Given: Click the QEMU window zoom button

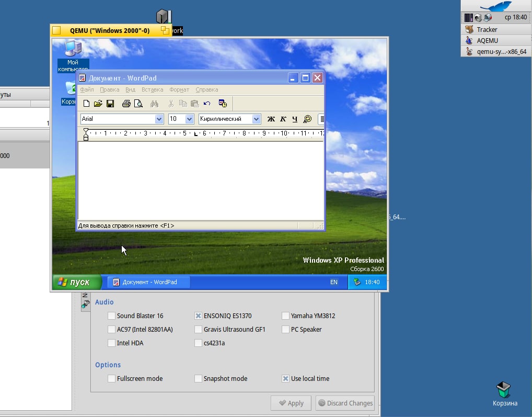Looking at the screenshot, I should [x=165, y=30].
